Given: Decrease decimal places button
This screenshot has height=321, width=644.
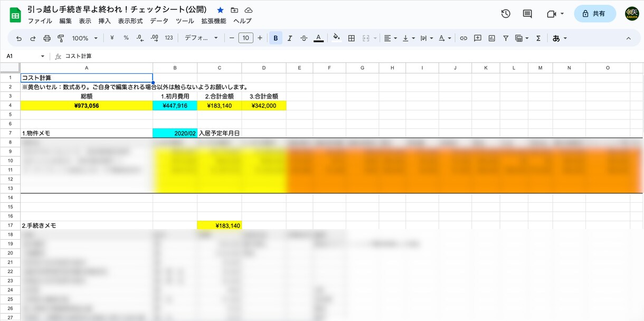Looking at the screenshot, I should click(140, 38).
